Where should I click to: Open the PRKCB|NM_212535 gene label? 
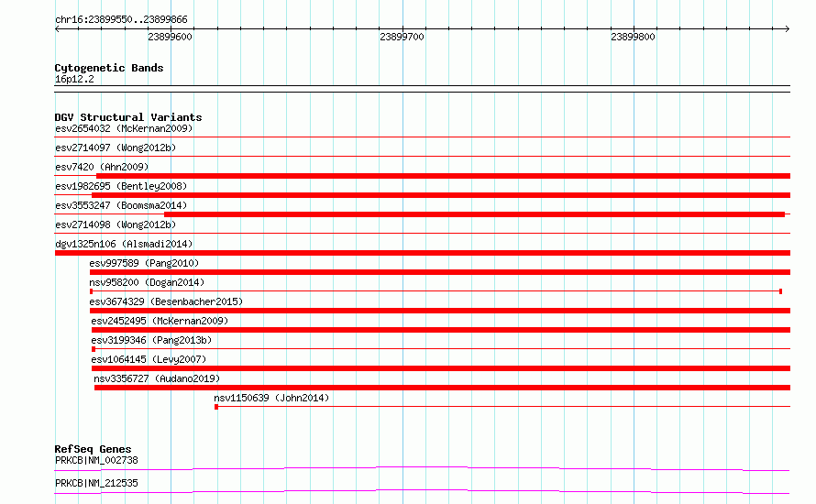click(96, 483)
